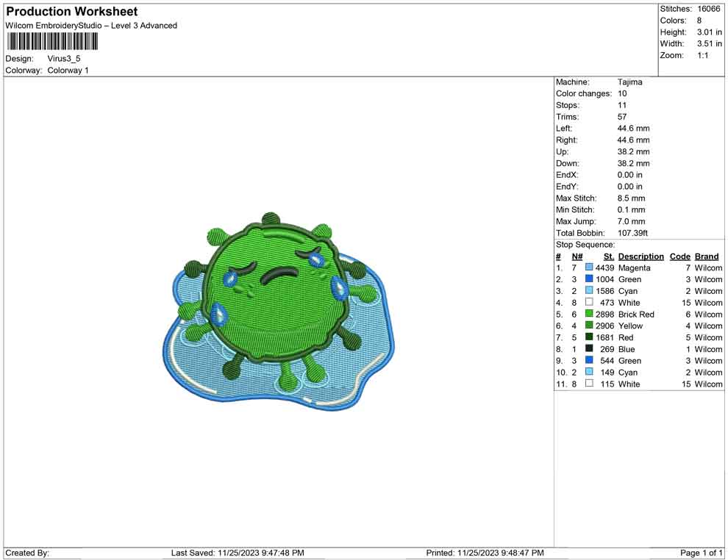Click the black swatch beside 269 Blue
The image size is (728, 560).
[589, 348]
